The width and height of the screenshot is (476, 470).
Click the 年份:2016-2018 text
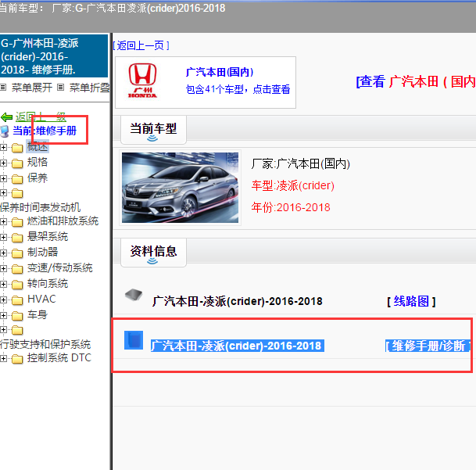click(291, 207)
